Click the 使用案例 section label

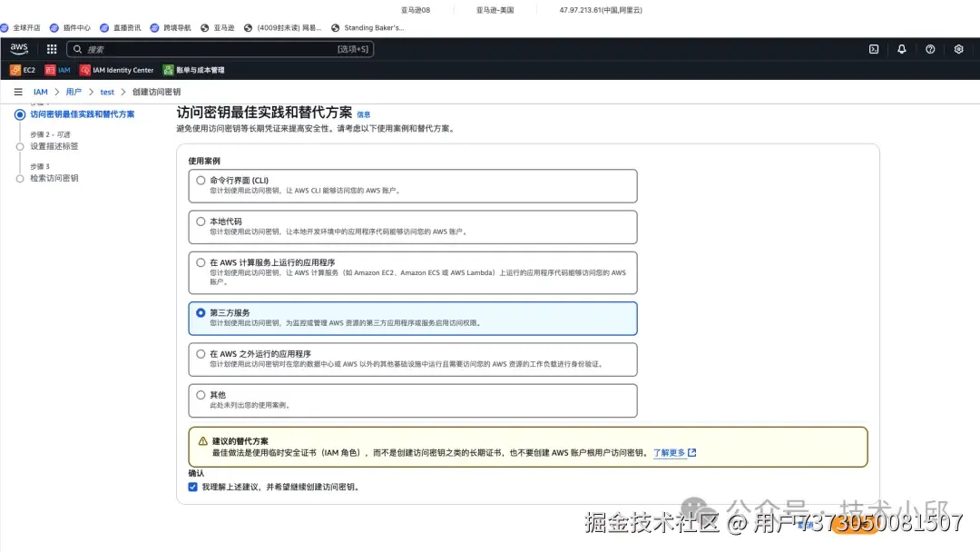point(204,161)
